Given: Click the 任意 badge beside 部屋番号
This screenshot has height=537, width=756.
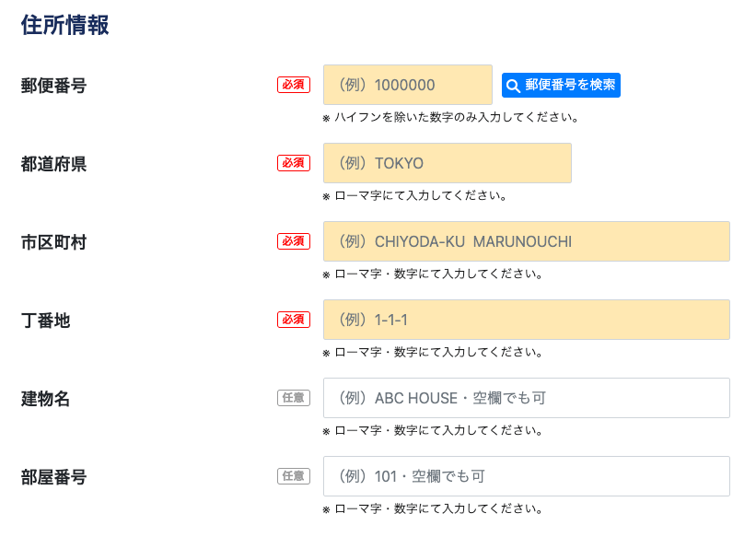Looking at the screenshot, I should [294, 476].
